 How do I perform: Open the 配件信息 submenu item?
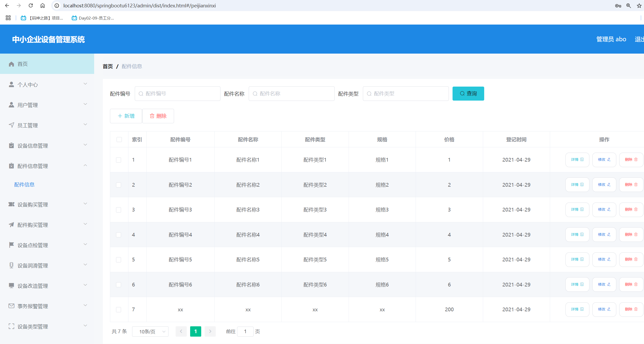25,185
